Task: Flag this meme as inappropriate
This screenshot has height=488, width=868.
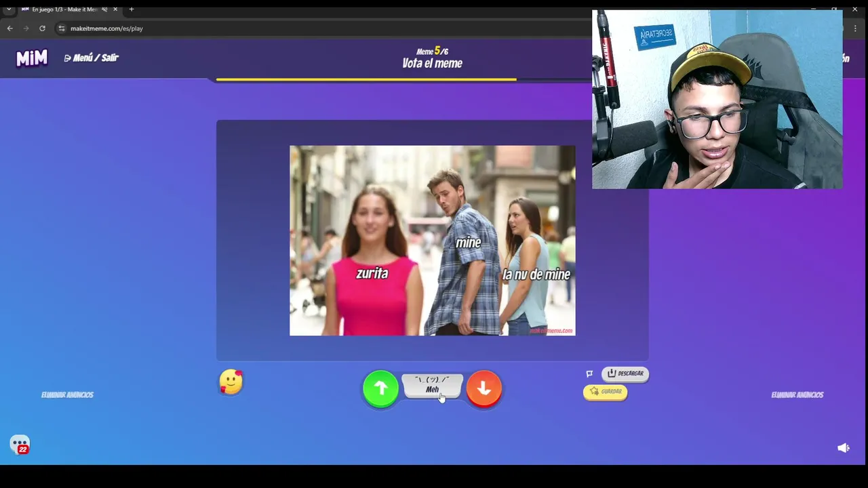Action: 589,373
